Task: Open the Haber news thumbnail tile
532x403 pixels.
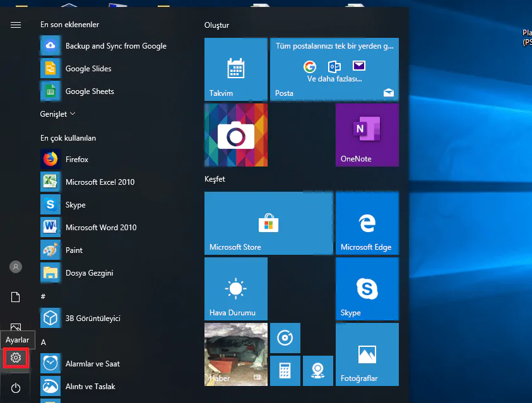Action: click(235, 354)
